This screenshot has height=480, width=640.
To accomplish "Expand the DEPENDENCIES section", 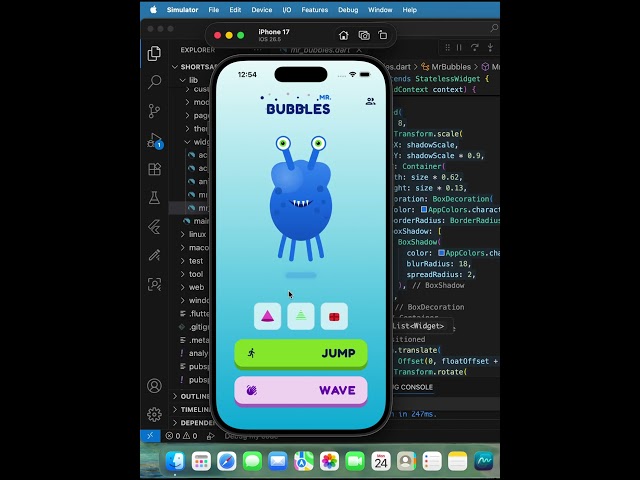I will click(191, 422).
